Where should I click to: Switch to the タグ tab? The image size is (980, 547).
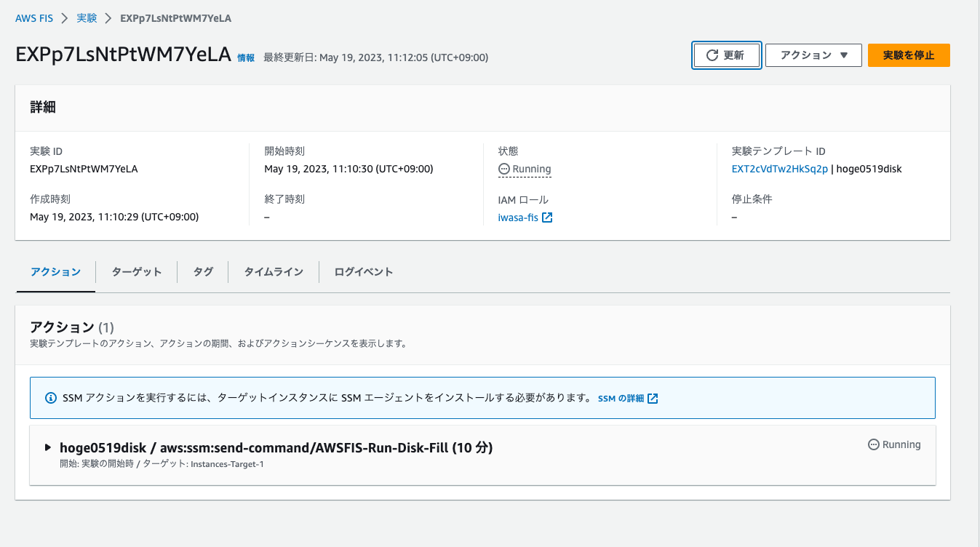203,272
